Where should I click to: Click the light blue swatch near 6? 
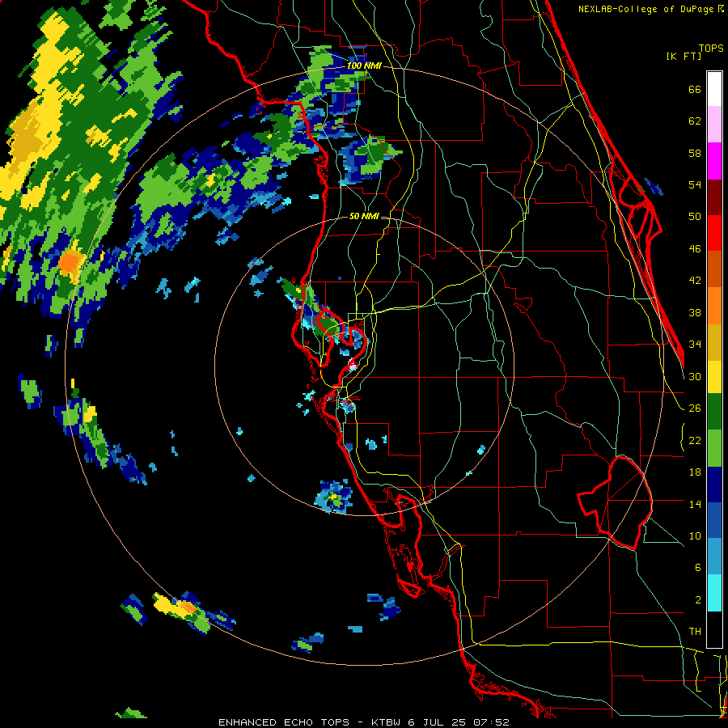714,557
